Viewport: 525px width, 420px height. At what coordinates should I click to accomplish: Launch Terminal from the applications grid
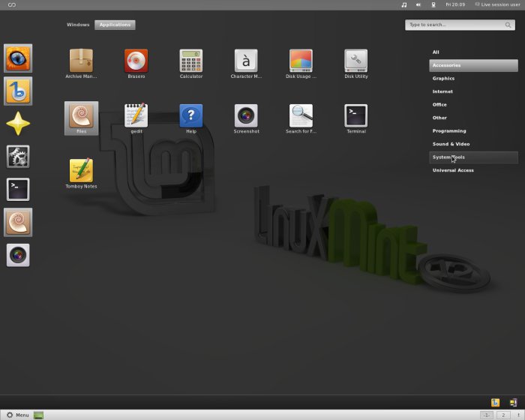[x=356, y=118]
